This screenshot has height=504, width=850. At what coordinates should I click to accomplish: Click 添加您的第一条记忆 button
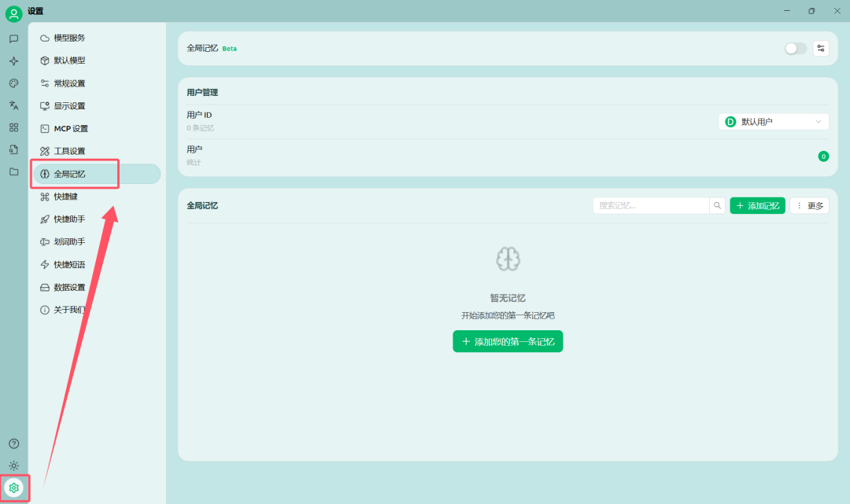[508, 341]
